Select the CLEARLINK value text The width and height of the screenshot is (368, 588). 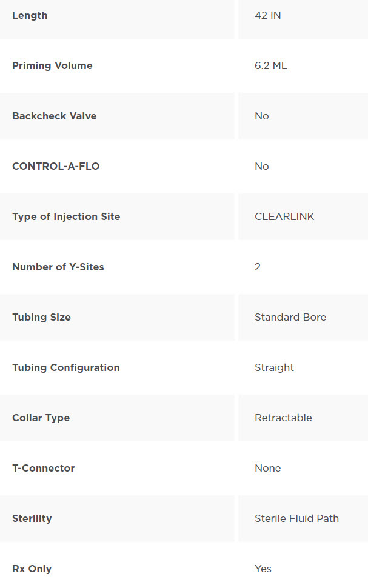pos(284,216)
